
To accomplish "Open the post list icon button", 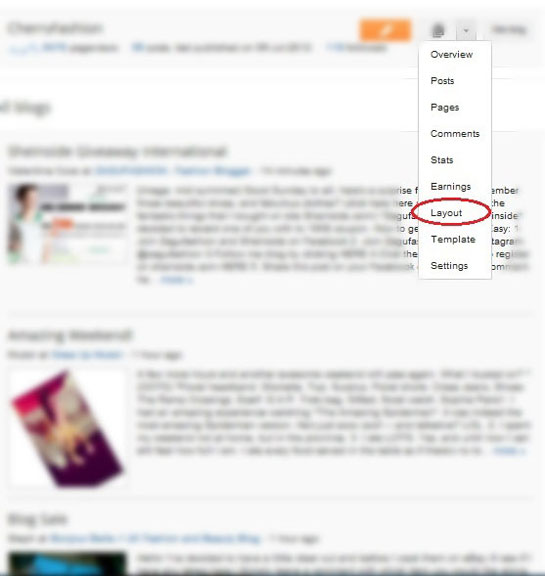I will coord(438,30).
